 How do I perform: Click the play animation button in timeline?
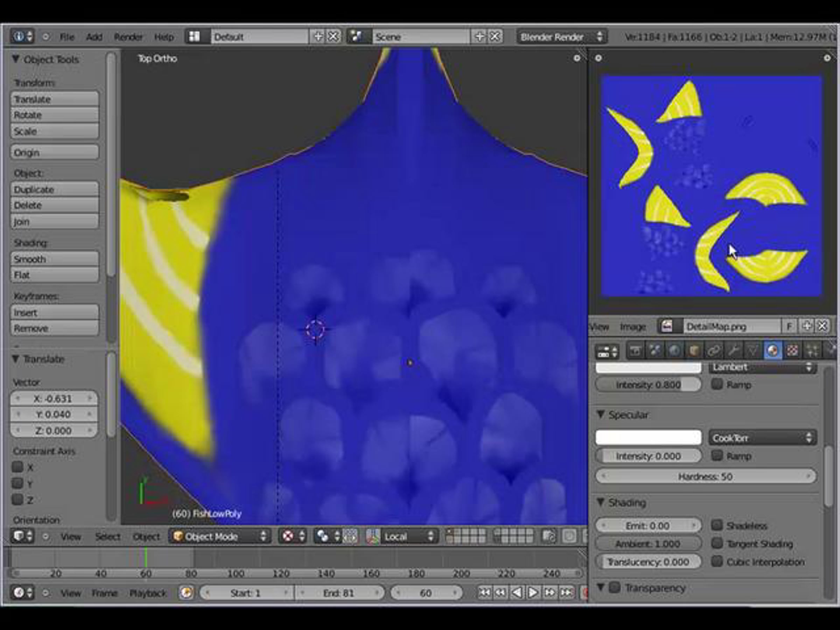(533, 593)
